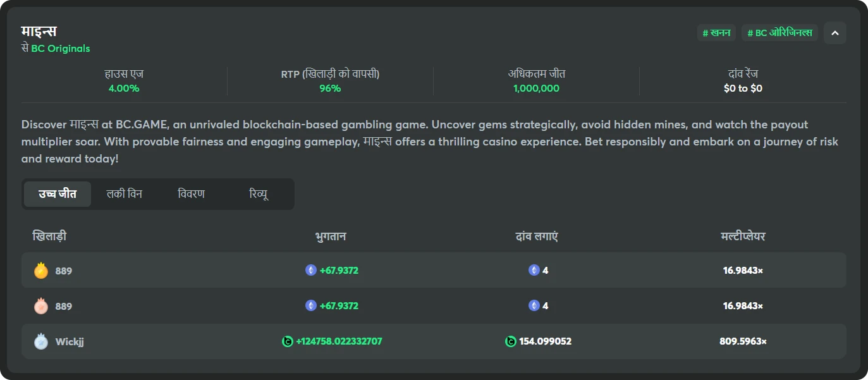Click the +124758.022332707 payout amount

pos(339,341)
